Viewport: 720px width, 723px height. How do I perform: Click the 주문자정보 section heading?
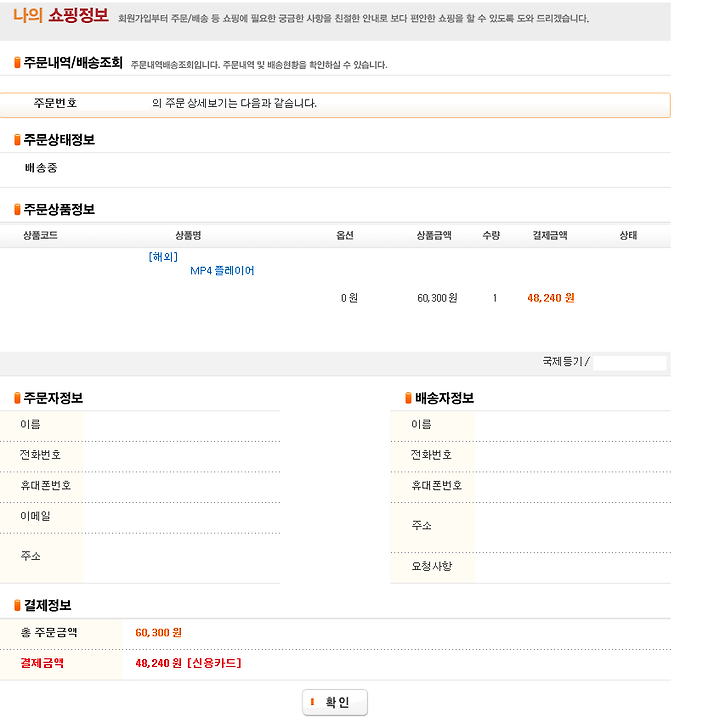[53, 398]
